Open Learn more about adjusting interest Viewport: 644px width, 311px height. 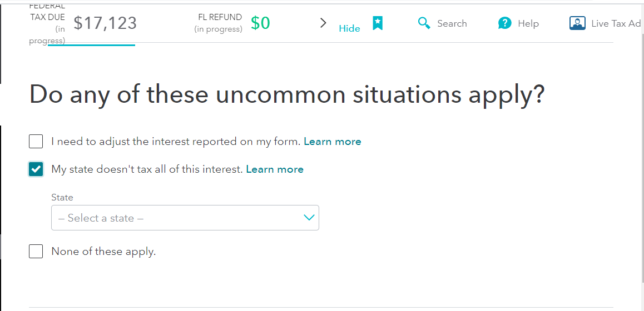332,142
